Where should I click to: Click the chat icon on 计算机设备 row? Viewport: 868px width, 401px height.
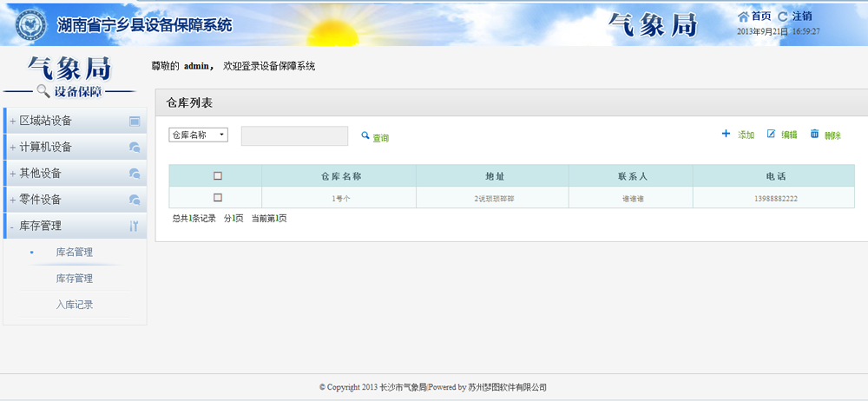click(135, 148)
